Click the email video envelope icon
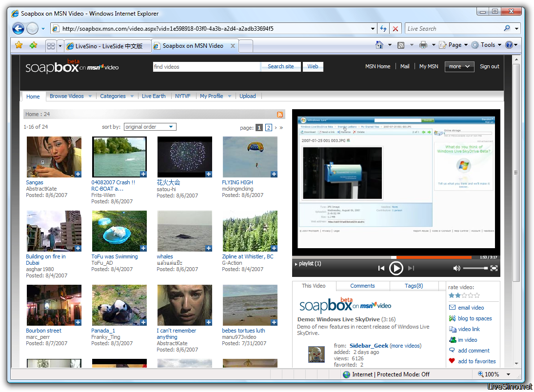The height and width of the screenshot is (392, 534). [452, 308]
